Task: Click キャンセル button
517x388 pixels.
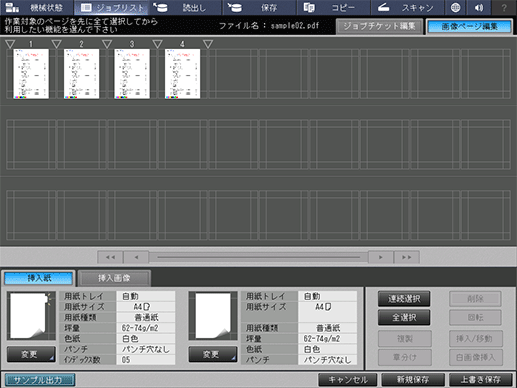Action: [x=348, y=380]
